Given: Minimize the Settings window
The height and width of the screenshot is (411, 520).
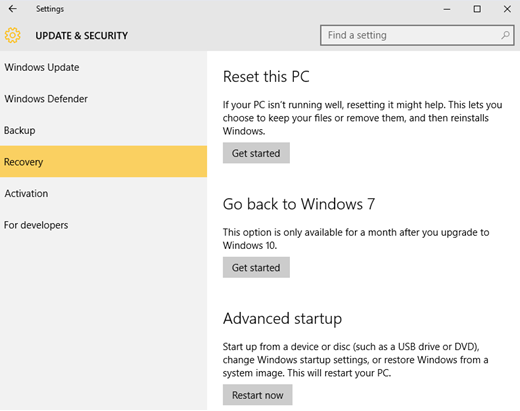Looking at the screenshot, I should point(447,9).
